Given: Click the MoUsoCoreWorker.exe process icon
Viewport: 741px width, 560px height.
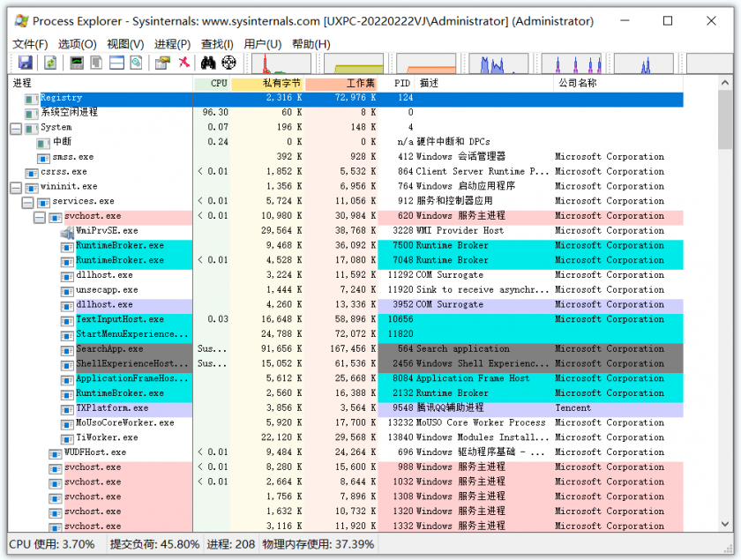Looking at the screenshot, I should pyautogui.click(x=67, y=423).
